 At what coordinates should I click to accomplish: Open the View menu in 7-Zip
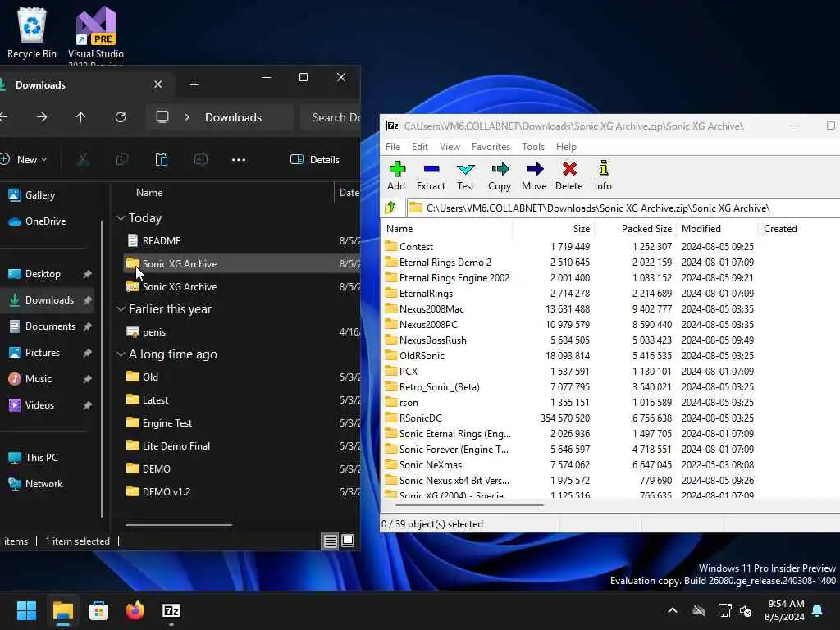450,147
